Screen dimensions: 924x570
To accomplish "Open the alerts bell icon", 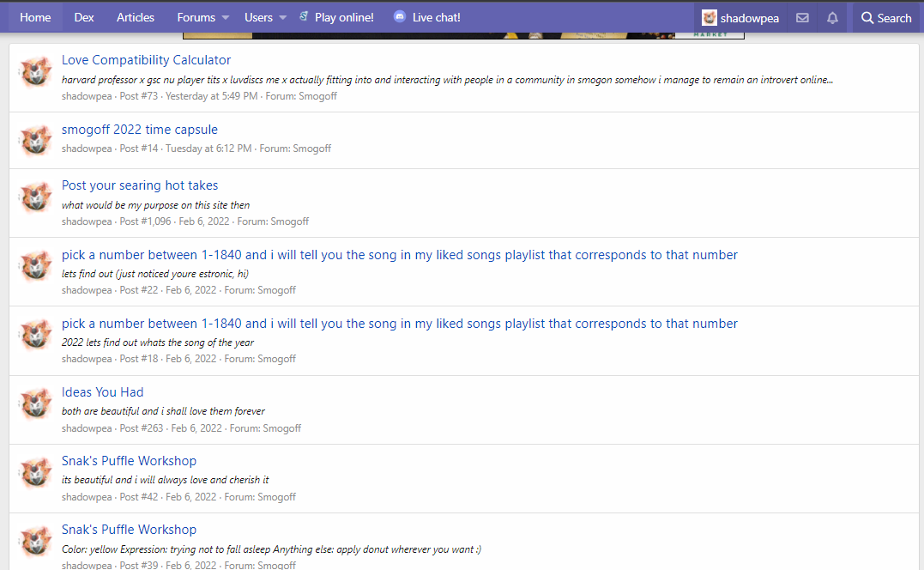I will 832,18.
